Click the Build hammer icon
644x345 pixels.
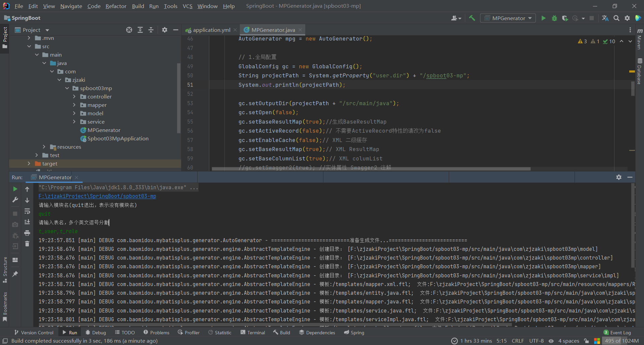(472, 18)
